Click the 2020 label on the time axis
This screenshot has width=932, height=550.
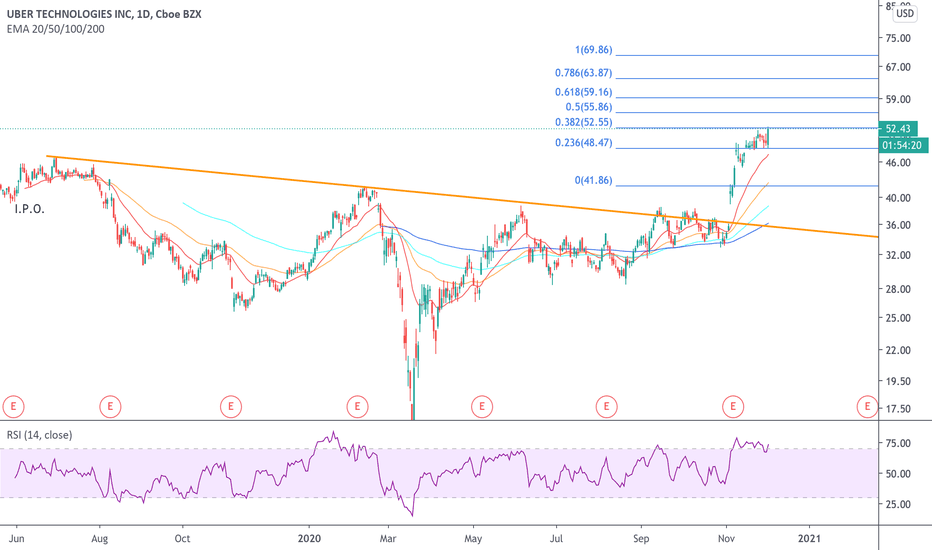(x=309, y=539)
